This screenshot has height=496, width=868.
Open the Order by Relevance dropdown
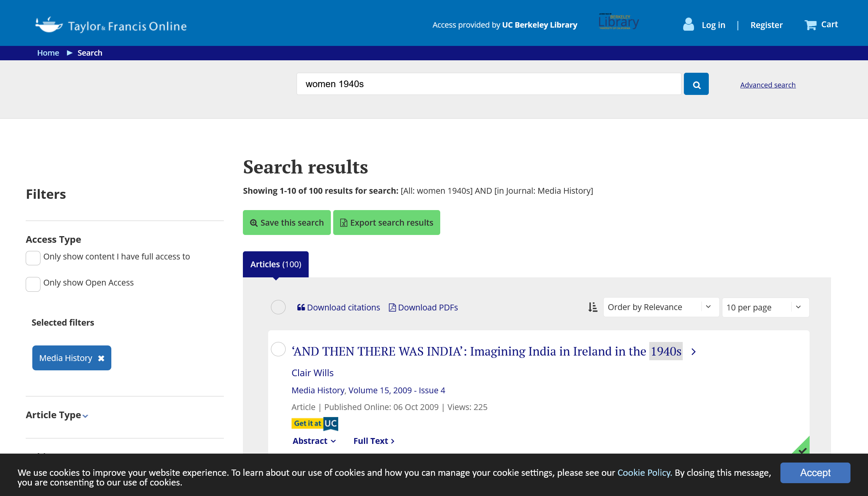(x=661, y=307)
